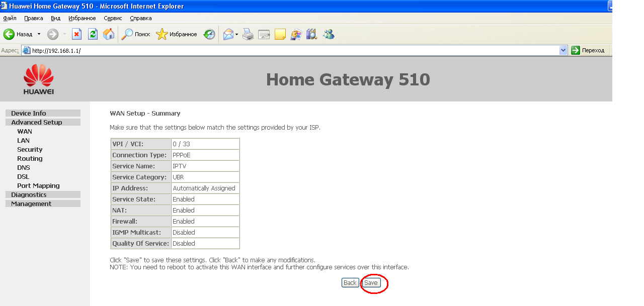Open Favorites (Избранное) toolbar button
Image resolution: width=644 pixels, height=306 pixels.
[x=177, y=34]
